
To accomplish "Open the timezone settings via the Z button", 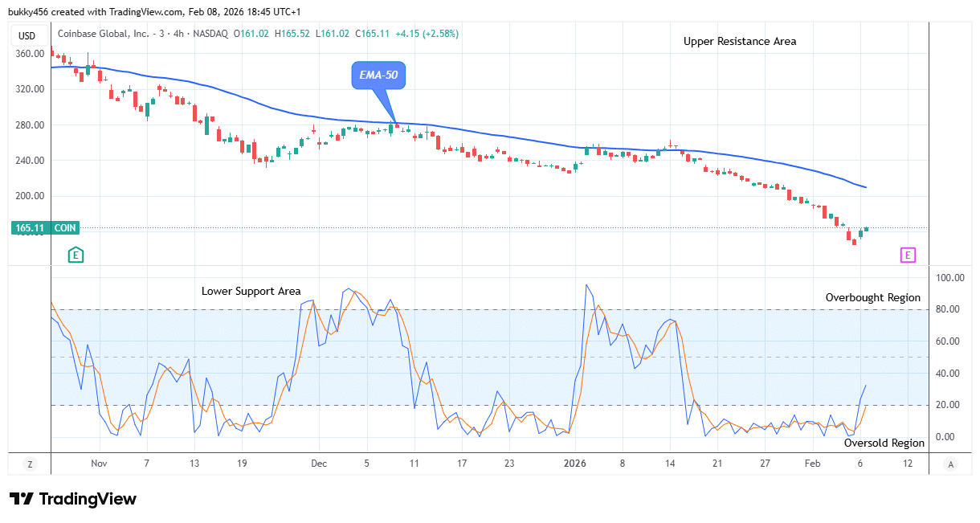I will (29, 464).
